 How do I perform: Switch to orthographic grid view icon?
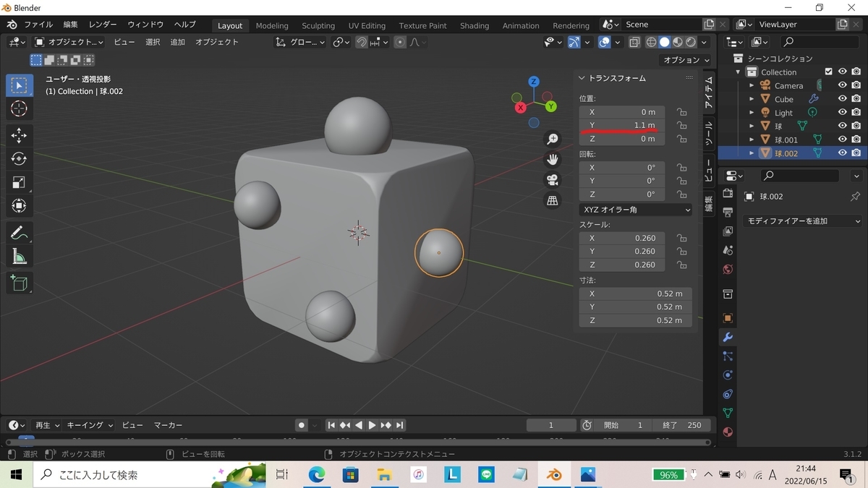click(x=553, y=200)
